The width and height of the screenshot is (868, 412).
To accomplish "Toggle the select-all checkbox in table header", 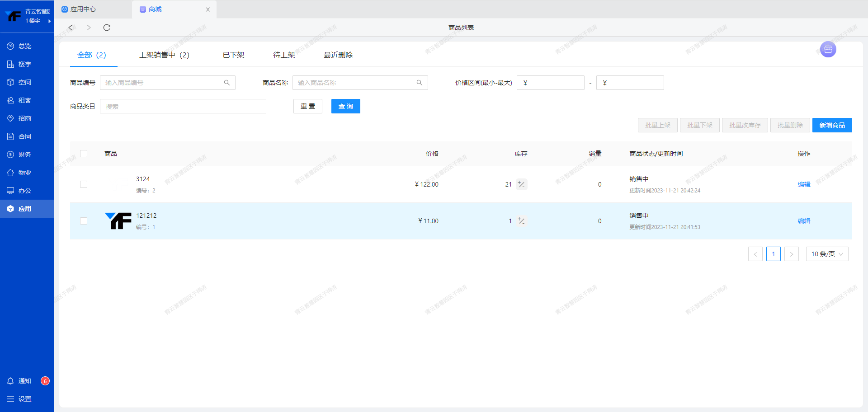I will click(84, 154).
